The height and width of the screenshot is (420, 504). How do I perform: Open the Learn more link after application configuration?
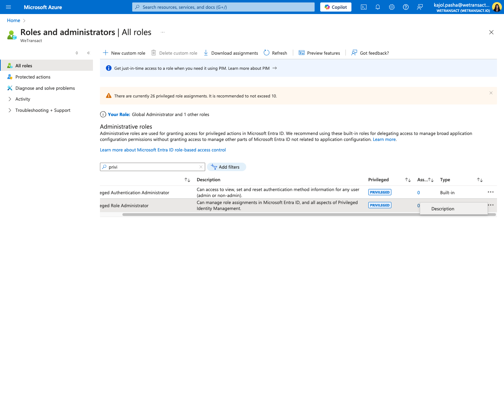(384, 140)
